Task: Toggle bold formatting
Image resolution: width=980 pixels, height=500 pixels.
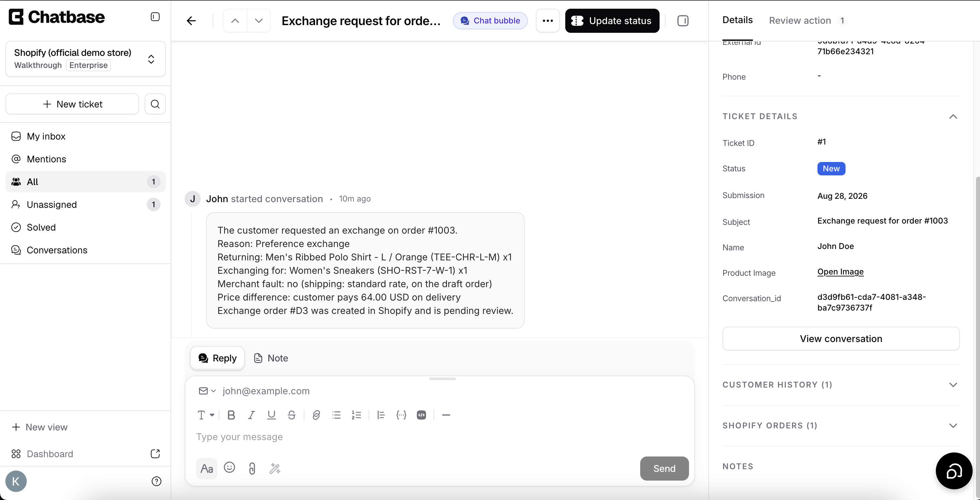Action: 231,415
